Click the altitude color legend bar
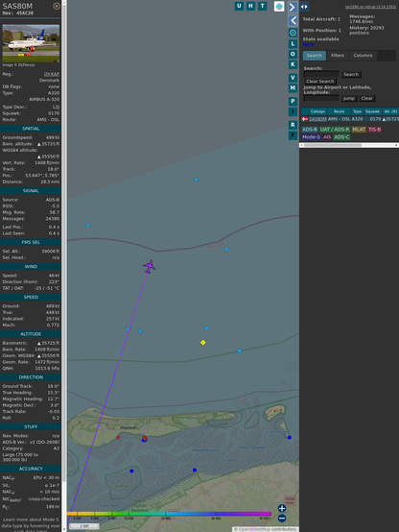Screen dimensions: 399x532 pos(169,514)
